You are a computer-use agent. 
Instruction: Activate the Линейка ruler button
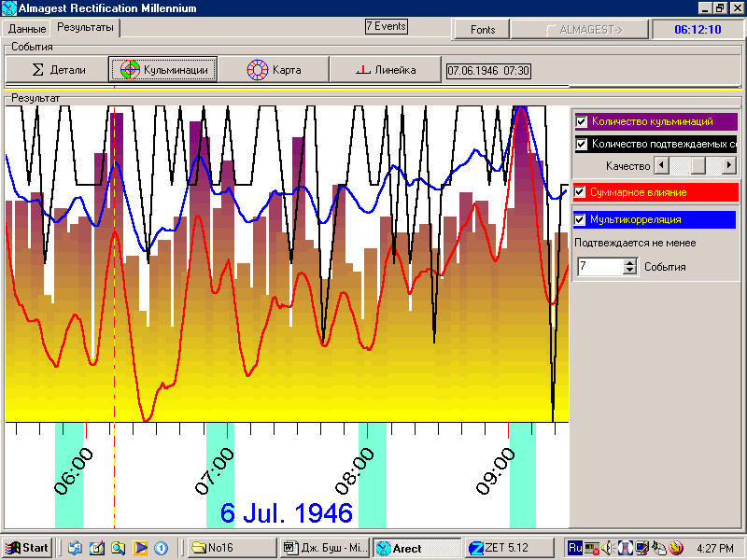(386, 69)
